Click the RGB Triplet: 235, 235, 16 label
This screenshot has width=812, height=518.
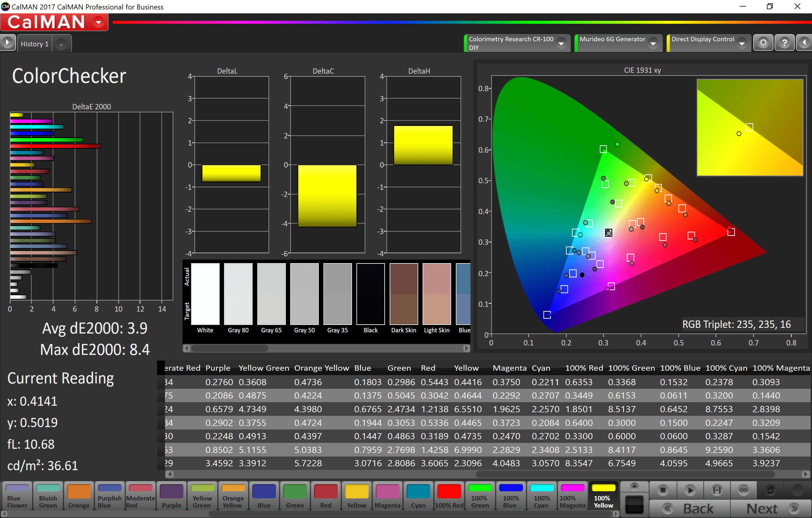[x=736, y=324]
